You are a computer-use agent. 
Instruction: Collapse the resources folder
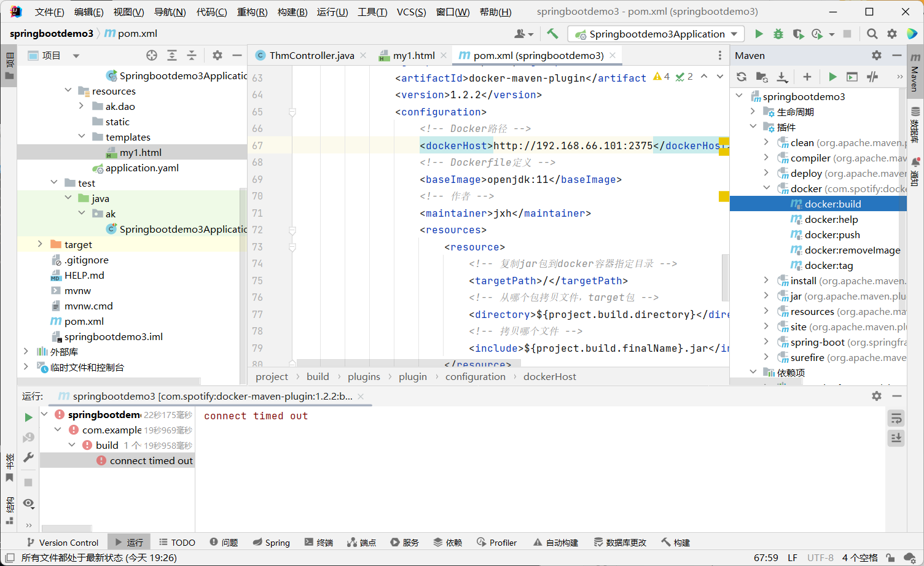[68, 90]
